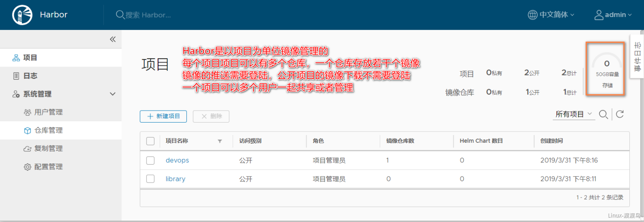Viewport: 644px width, 222px height.
Task: Refresh the project list
Action: tap(620, 114)
